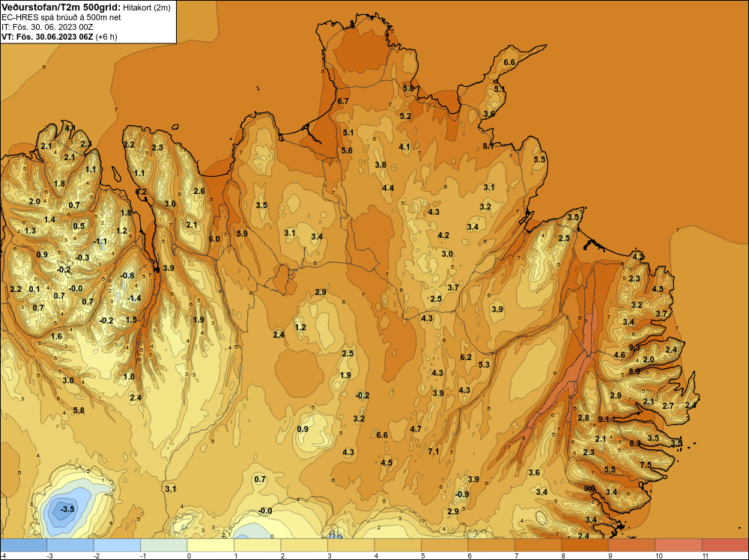Image resolution: width=749 pixels, height=560 pixels.
Task: Click the 'EC-HRES spá brúuð á 500m net' line
Action: (x=61, y=17)
